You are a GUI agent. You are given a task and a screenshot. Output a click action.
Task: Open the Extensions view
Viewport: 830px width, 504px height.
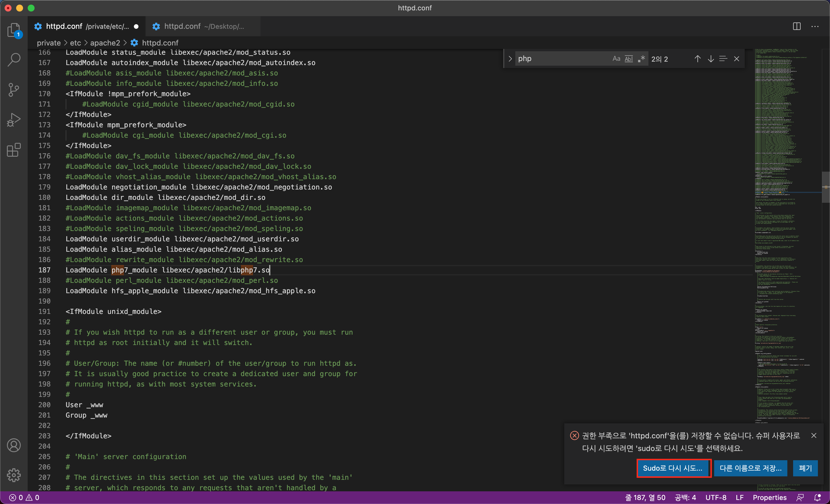coord(14,150)
